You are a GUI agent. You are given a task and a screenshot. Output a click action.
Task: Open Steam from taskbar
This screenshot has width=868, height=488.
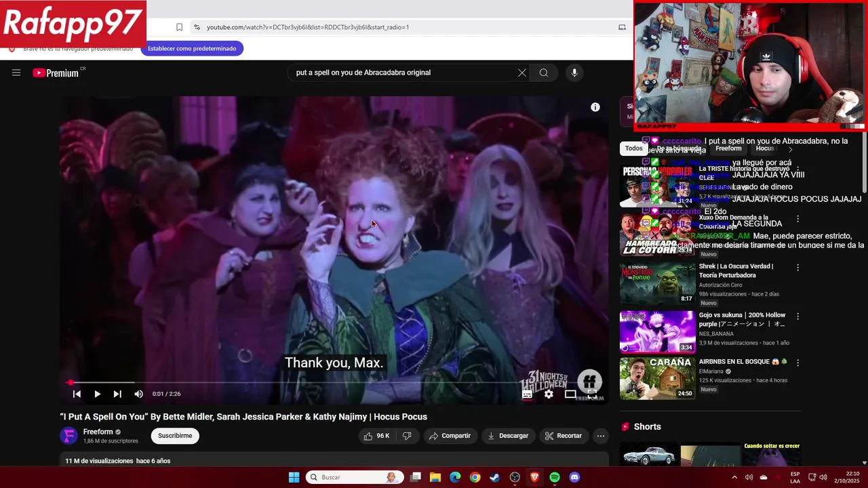coord(495,477)
